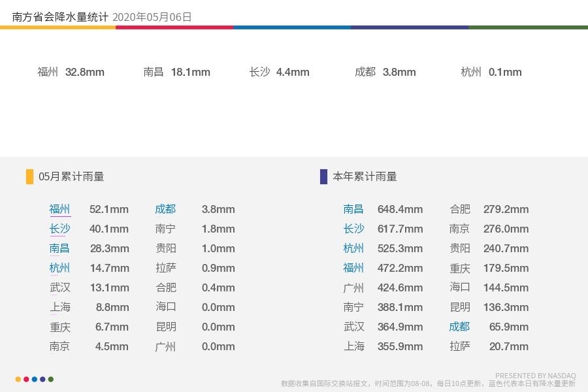Click the 364.9mm value

pyautogui.click(x=400, y=327)
